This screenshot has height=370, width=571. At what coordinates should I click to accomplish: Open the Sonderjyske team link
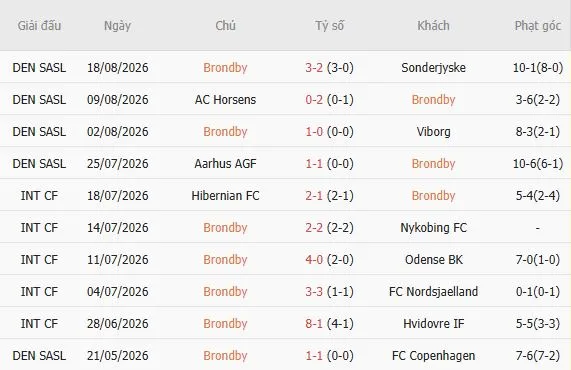click(433, 67)
